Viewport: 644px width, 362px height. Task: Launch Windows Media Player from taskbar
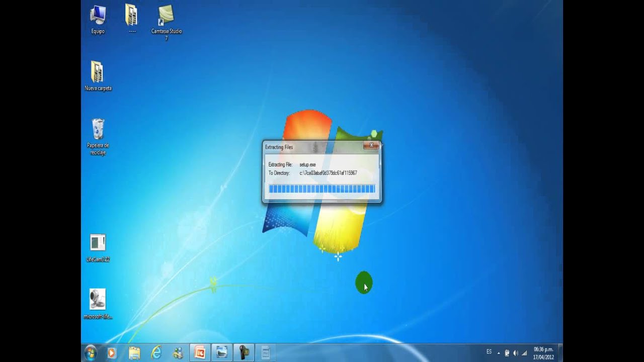coord(112,353)
